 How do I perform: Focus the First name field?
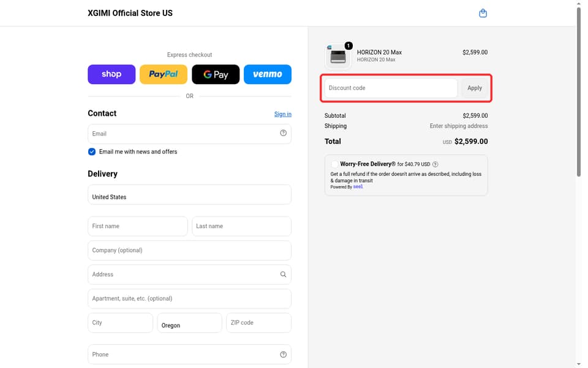[x=138, y=226]
